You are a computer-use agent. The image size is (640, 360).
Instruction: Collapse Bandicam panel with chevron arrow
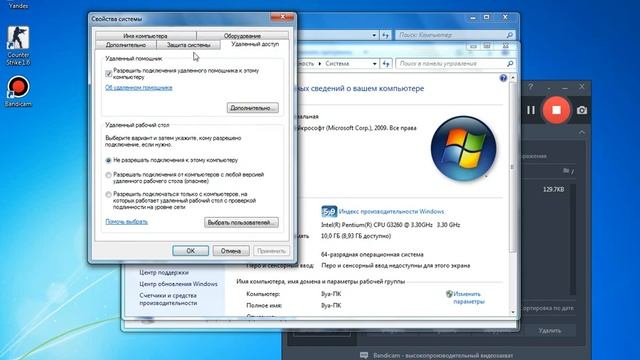(x=582, y=132)
